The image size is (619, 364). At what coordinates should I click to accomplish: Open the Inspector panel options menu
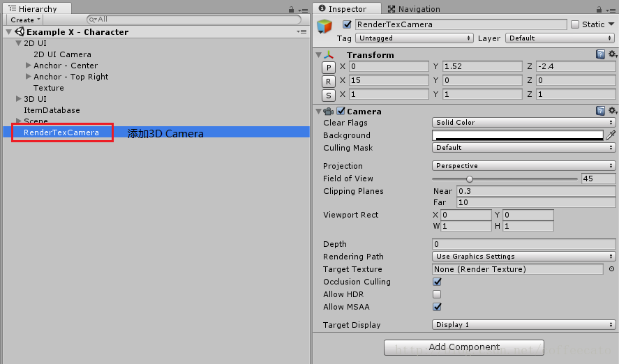(611, 10)
